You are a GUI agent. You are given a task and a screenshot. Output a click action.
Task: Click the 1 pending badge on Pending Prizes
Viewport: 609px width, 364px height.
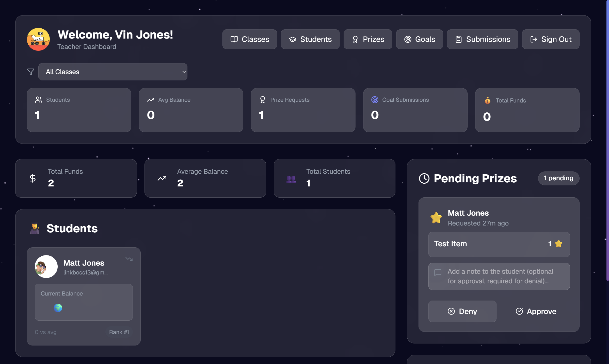click(x=558, y=178)
